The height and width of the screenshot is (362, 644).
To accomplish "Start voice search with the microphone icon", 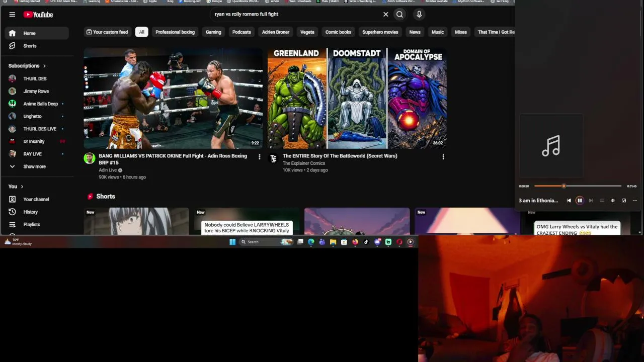I will (x=419, y=14).
